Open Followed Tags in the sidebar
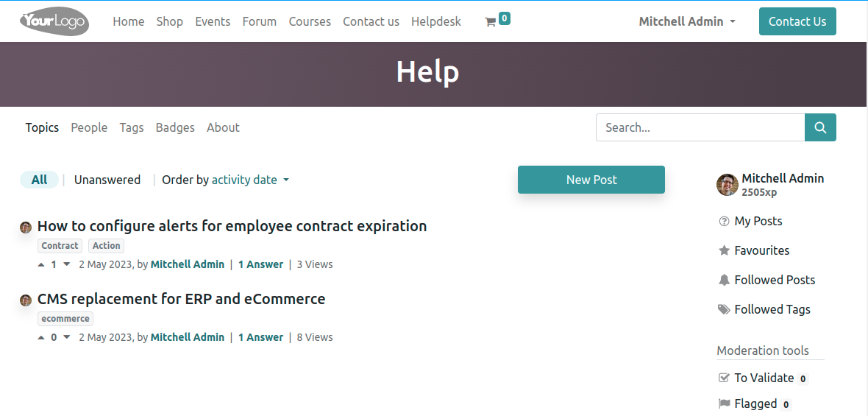The image size is (868, 416). [x=772, y=310]
